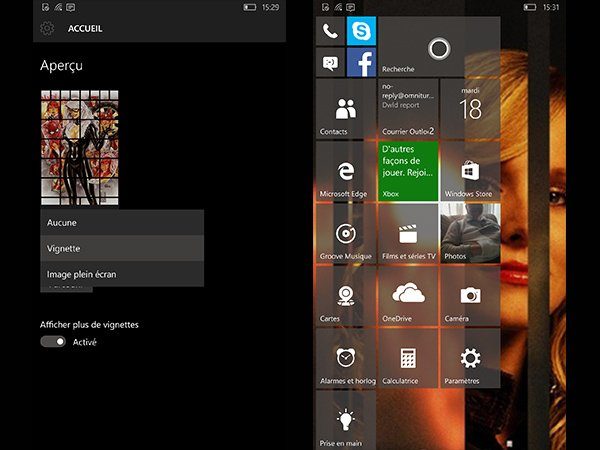Open the green Xbox tile
The height and width of the screenshot is (450, 600).
point(408,171)
